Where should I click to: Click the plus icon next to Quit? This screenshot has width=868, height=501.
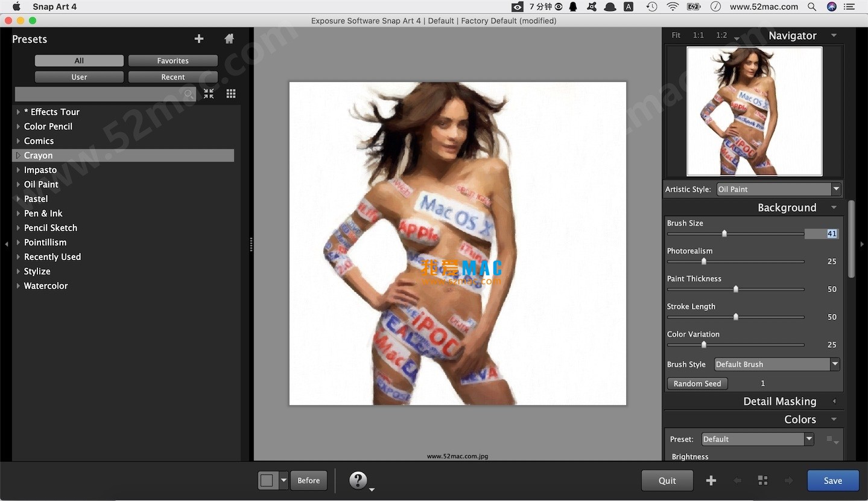(x=711, y=480)
